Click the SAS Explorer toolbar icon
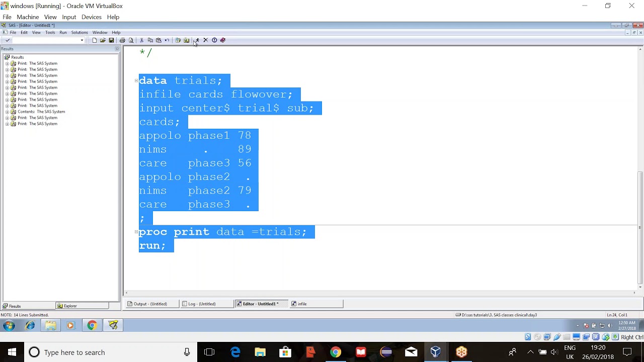This screenshot has height=362, width=644. (186, 40)
